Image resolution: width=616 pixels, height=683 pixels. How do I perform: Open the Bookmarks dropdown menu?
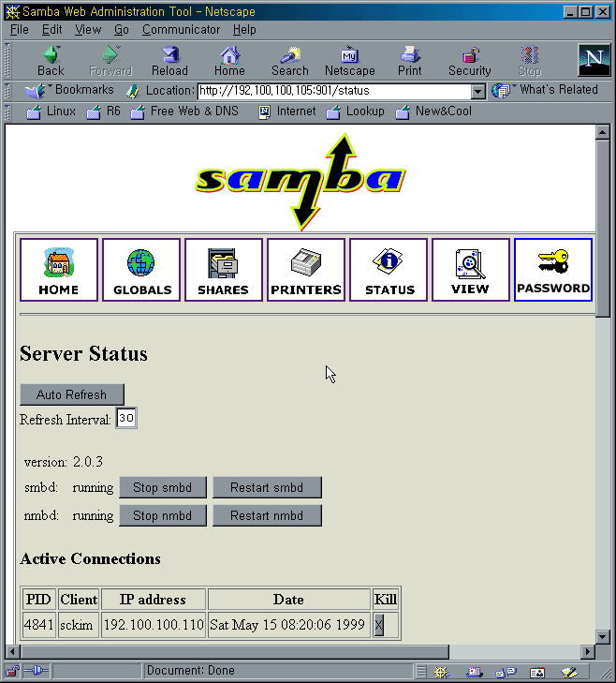pos(70,91)
